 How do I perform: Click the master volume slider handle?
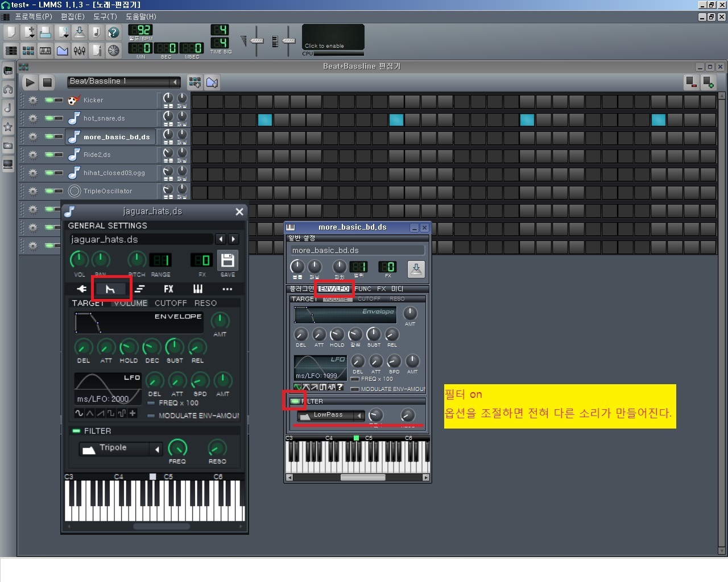[x=257, y=41]
